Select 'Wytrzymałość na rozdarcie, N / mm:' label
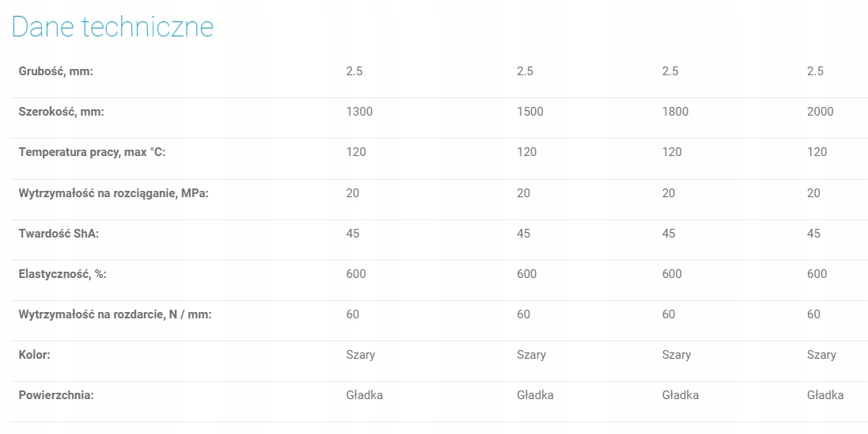This screenshot has width=868, height=434. click(x=115, y=314)
